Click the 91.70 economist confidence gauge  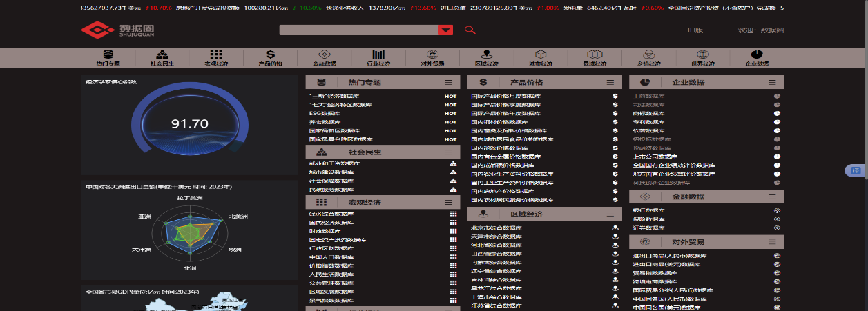(x=189, y=123)
